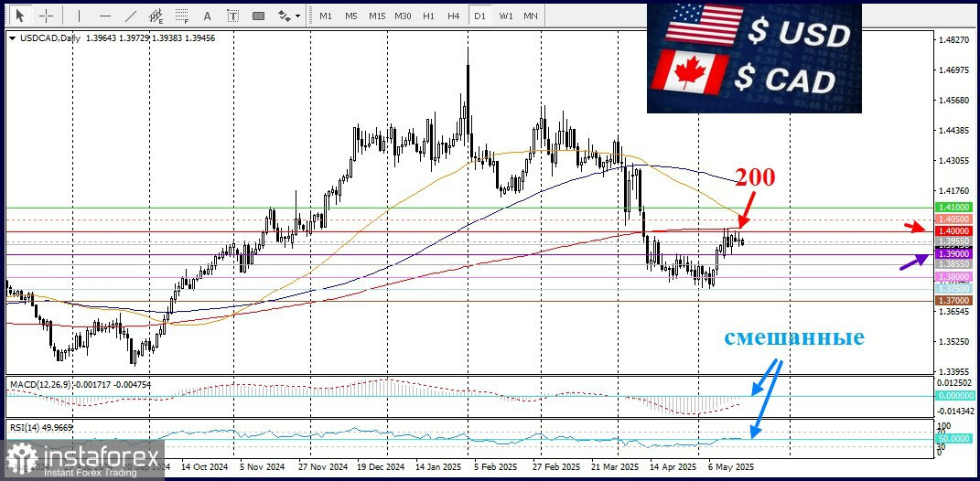Click the 1.38550 level price tag
This screenshot has height=481, width=980.
953,265
